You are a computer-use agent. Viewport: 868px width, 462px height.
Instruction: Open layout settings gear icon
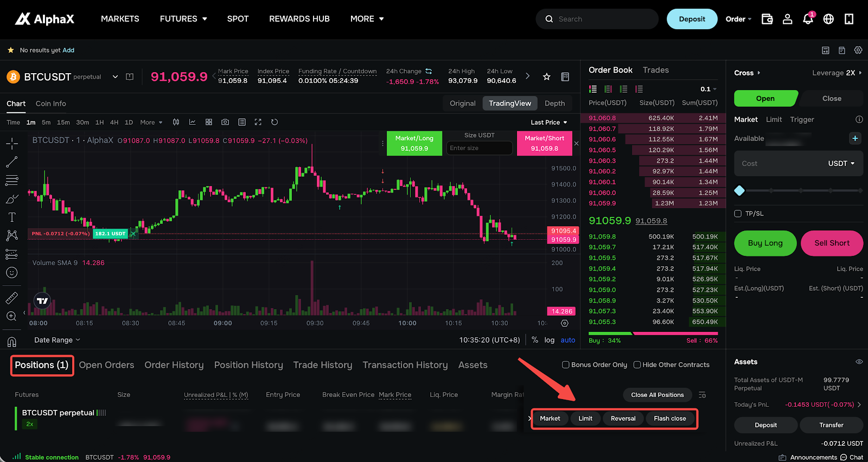point(858,50)
